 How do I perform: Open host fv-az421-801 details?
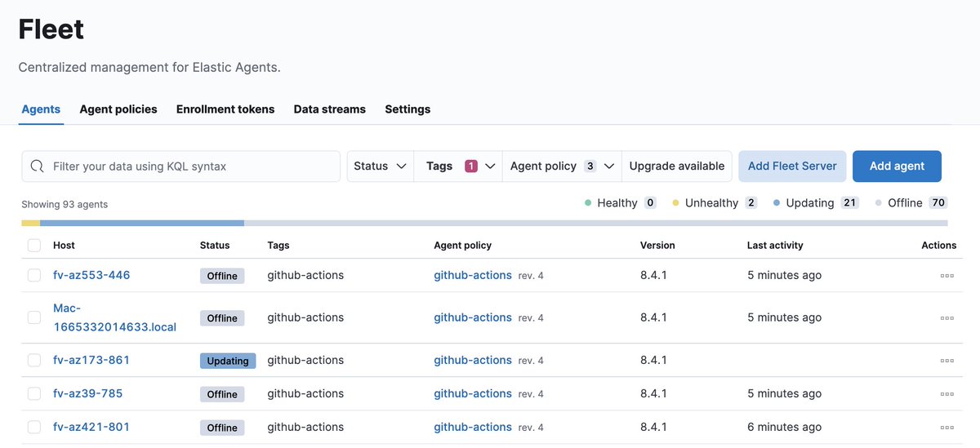[91, 427]
